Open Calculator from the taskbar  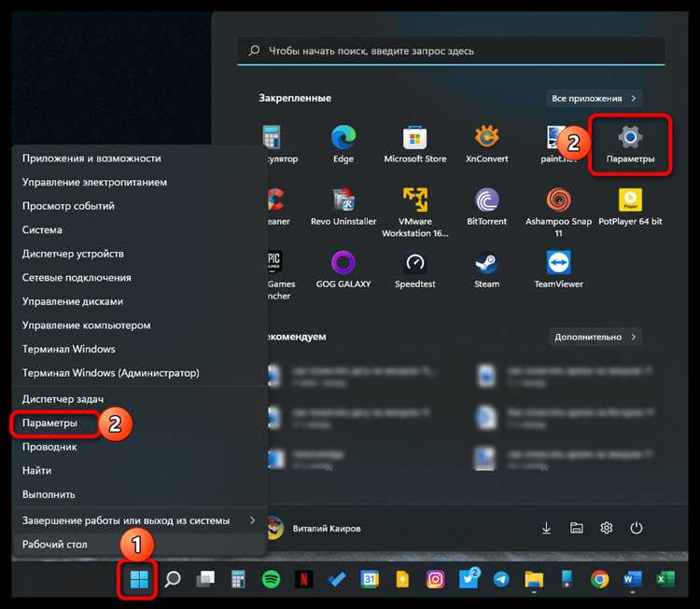[238, 579]
